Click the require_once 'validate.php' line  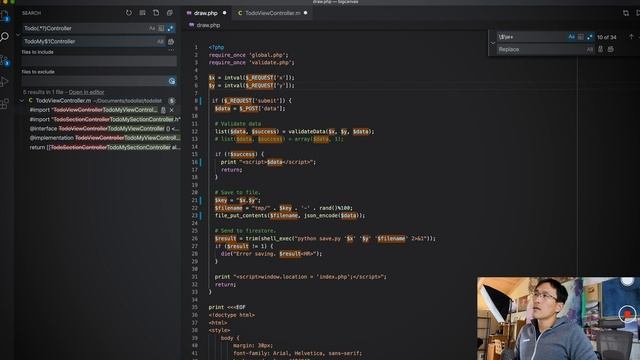click(x=252, y=63)
